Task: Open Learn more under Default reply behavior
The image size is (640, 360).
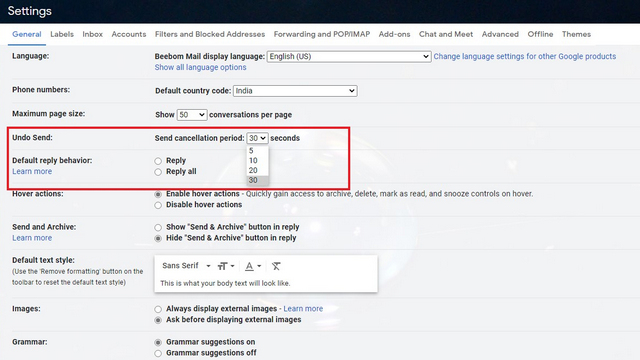Action: [x=32, y=171]
